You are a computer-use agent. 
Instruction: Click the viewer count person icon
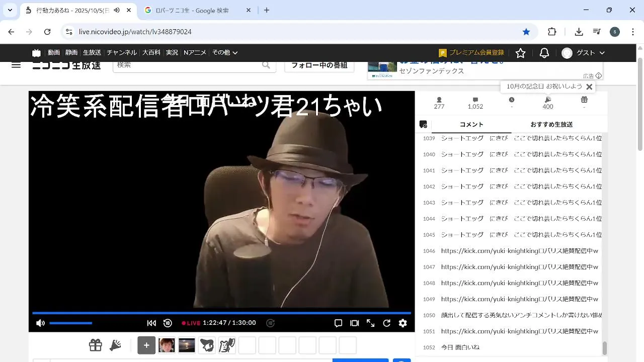tap(439, 100)
